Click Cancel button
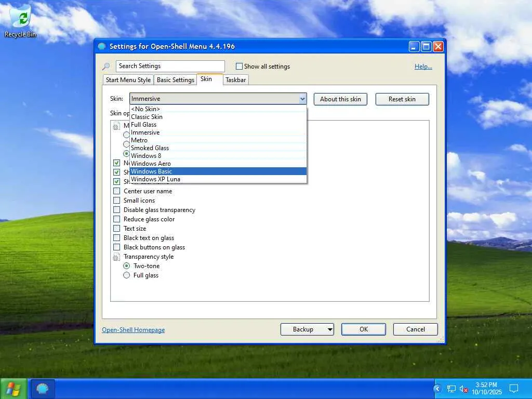The image size is (532, 399). click(x=415, y=329)
